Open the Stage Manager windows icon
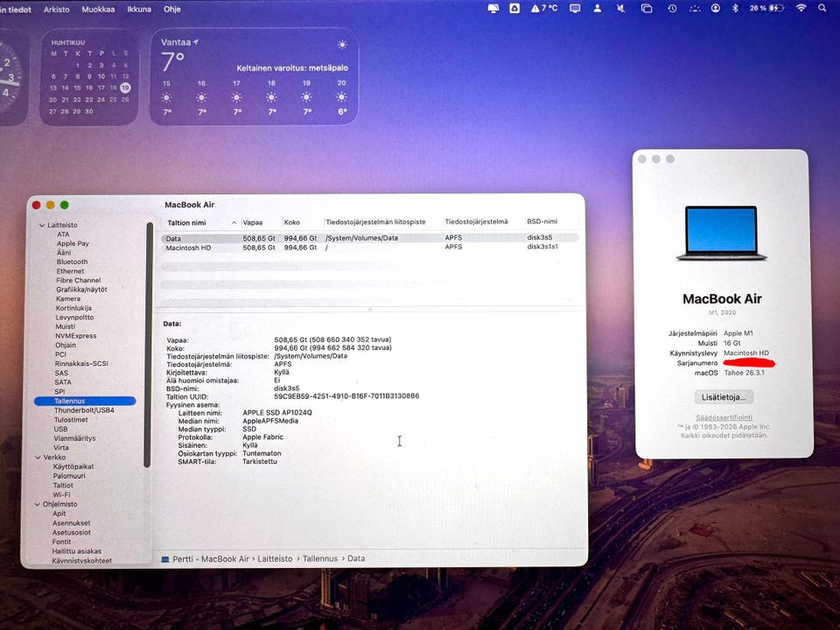This screenshot has width=840, height=630. click(647, 8)
